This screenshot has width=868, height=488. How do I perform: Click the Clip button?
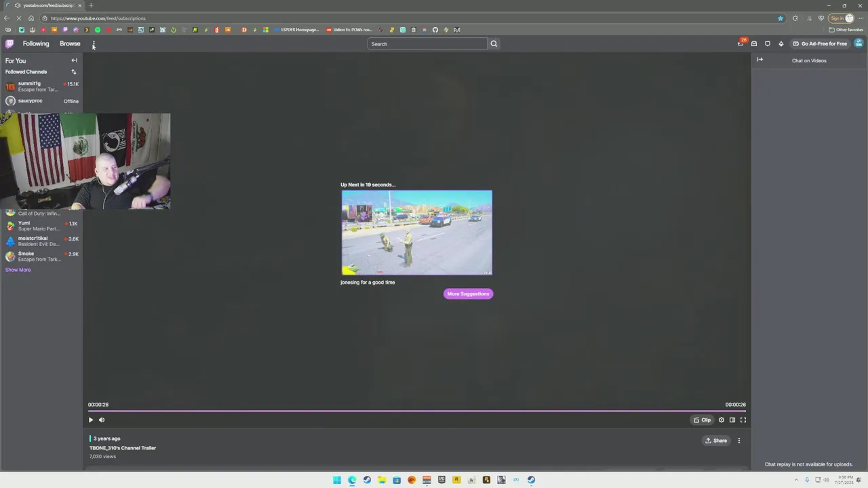click(702, 420)
